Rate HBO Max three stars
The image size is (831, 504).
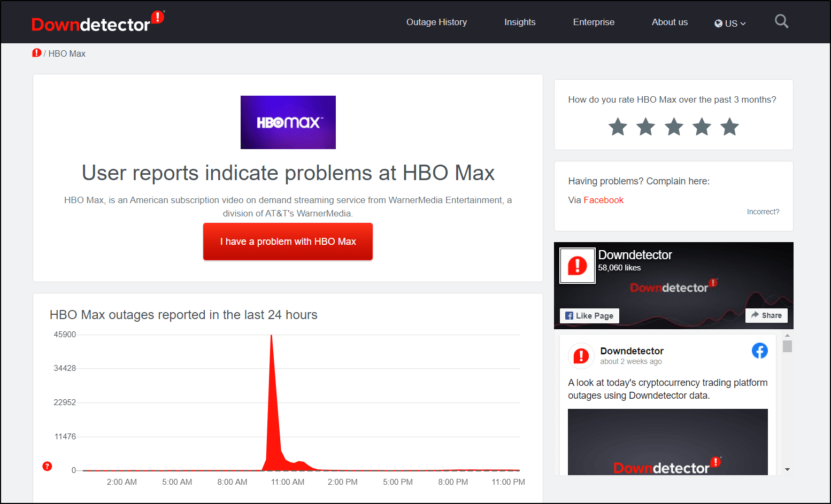[674, 127]
